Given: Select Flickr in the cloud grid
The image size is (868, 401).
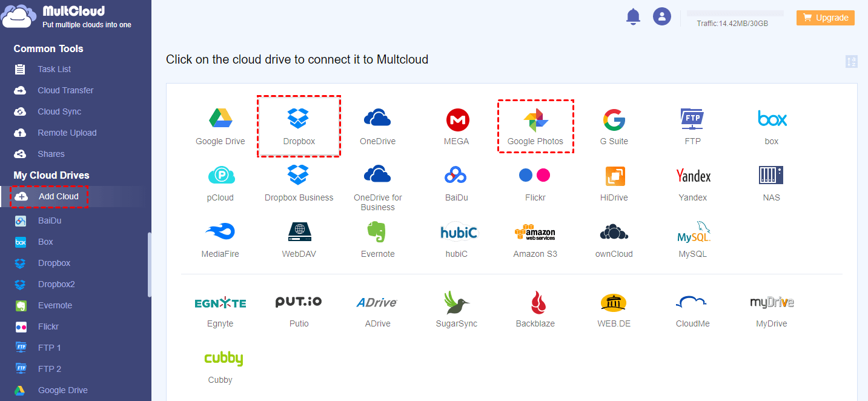Looking at the screenshot, I should point(535,175).
